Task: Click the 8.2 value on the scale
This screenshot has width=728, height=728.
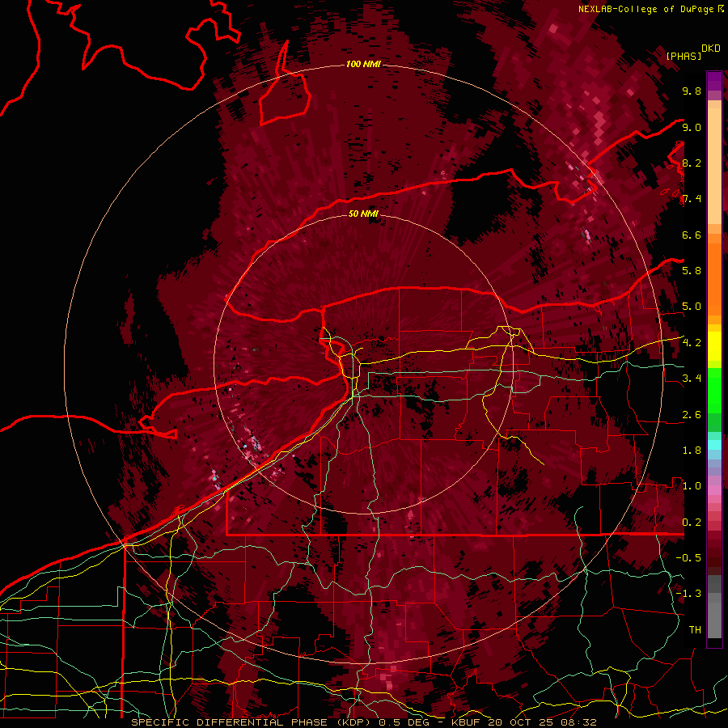Action: coord(692,163)
